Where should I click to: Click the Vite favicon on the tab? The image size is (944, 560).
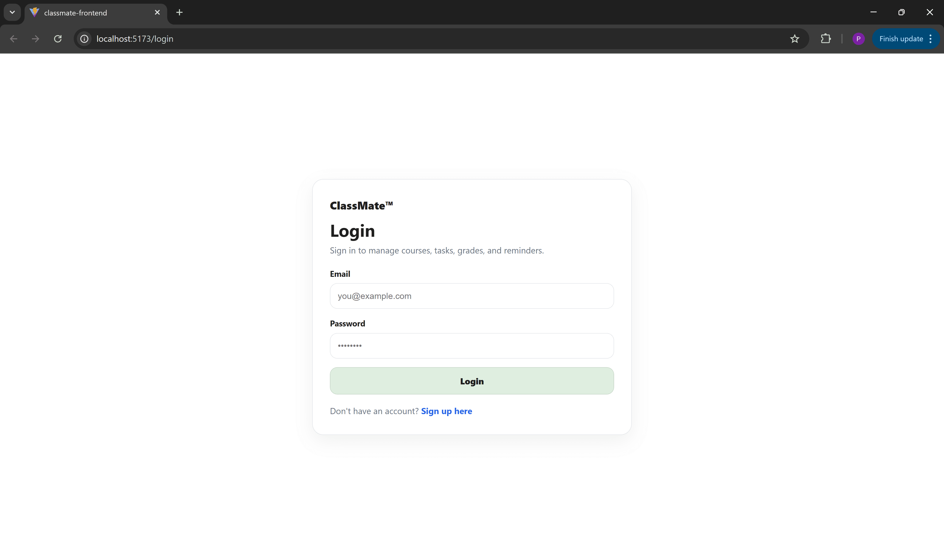[34, 12]
